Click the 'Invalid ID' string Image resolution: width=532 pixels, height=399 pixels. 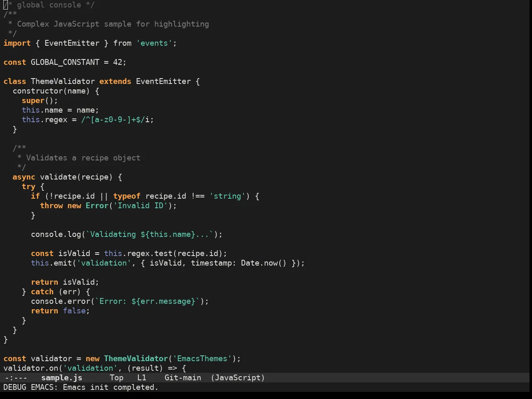pyautogui.click(x=140, y=206)
